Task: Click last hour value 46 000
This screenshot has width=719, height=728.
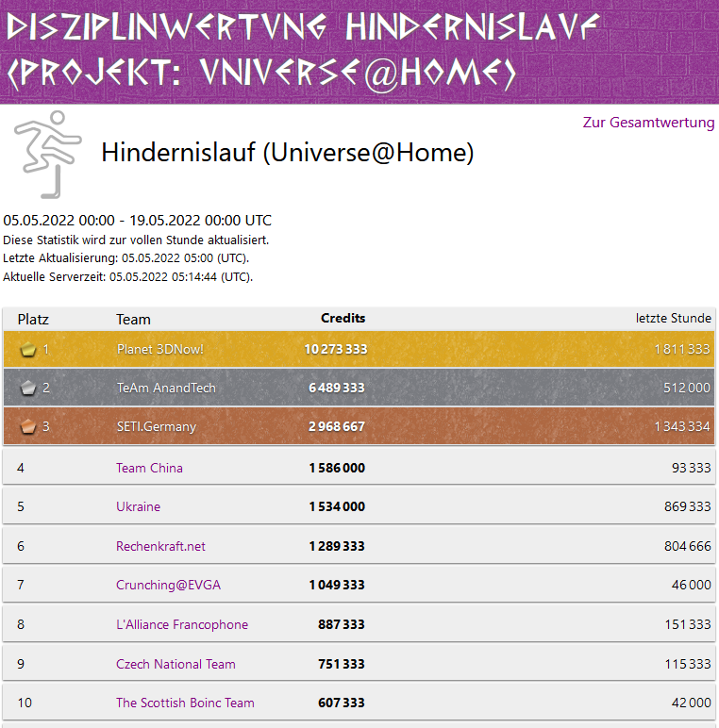Action: tap(691, 585)
